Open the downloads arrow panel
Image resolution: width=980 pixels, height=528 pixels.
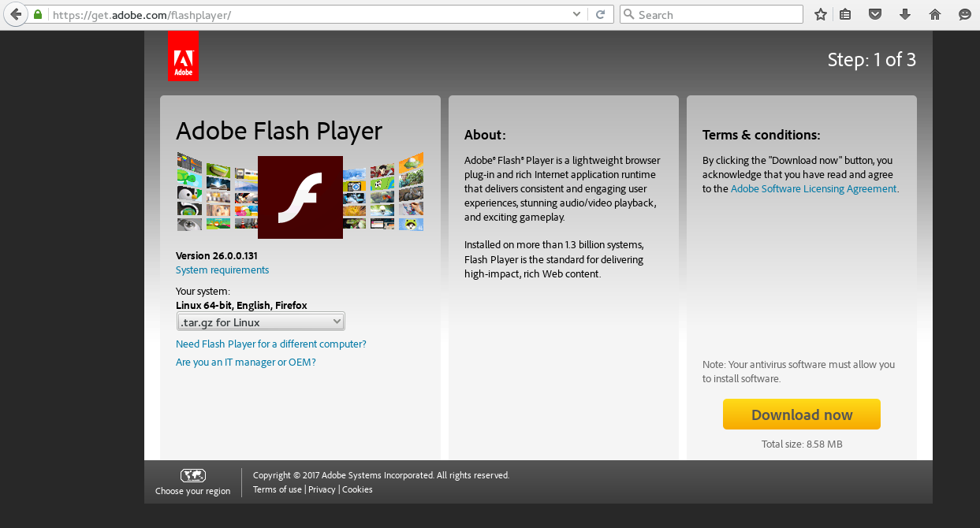coord(905,14)
